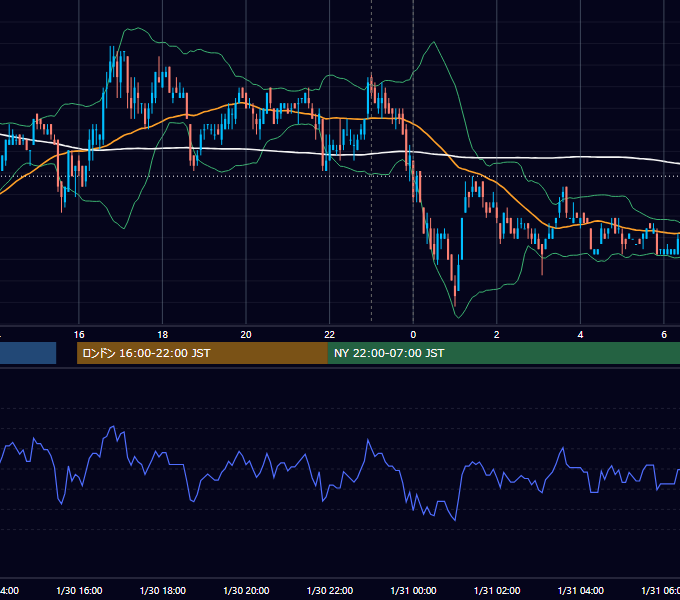680x600 pixels.
Task: Click the 1/30 20:00 date label
Action: [x=246, y=590]
